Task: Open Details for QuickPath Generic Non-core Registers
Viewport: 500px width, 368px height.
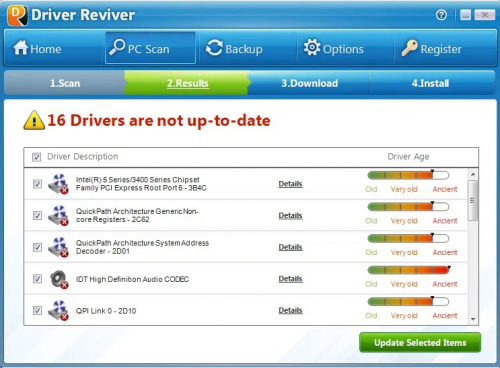Action: tap(290, 215)
